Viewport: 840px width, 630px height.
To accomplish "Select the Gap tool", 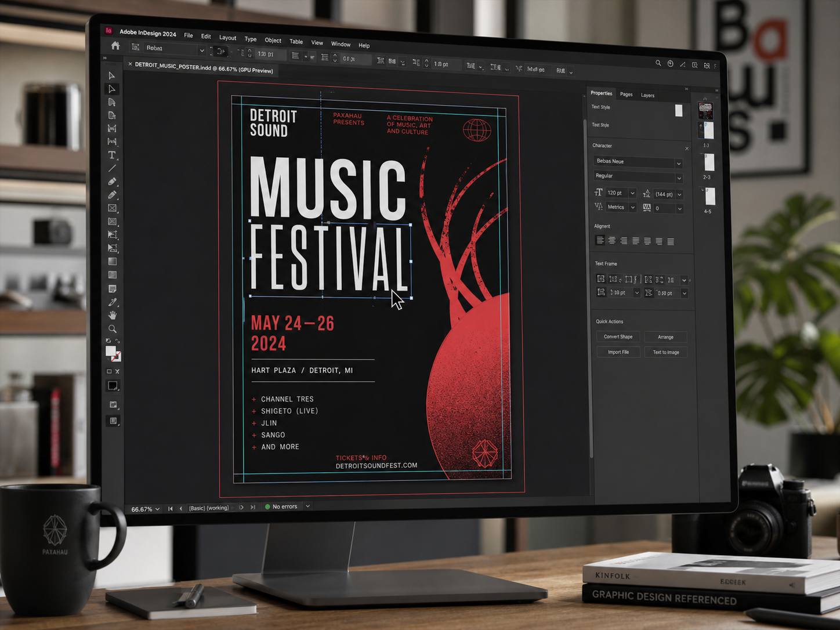I will pos(112,128).
